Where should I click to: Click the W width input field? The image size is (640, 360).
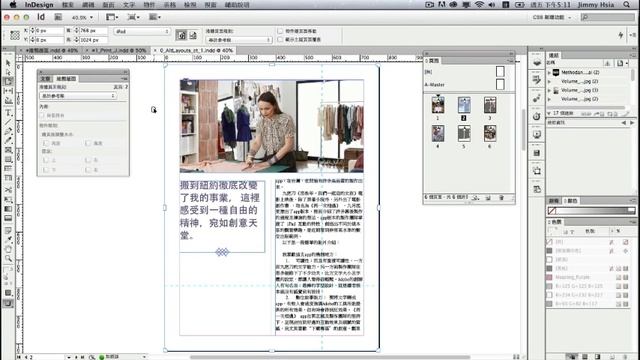[x=93, y=31]
